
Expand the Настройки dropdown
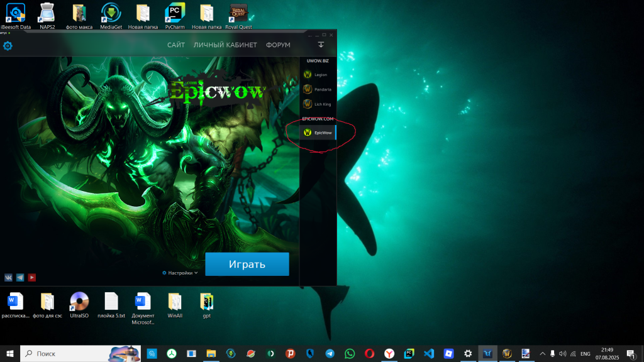point(180,273)
